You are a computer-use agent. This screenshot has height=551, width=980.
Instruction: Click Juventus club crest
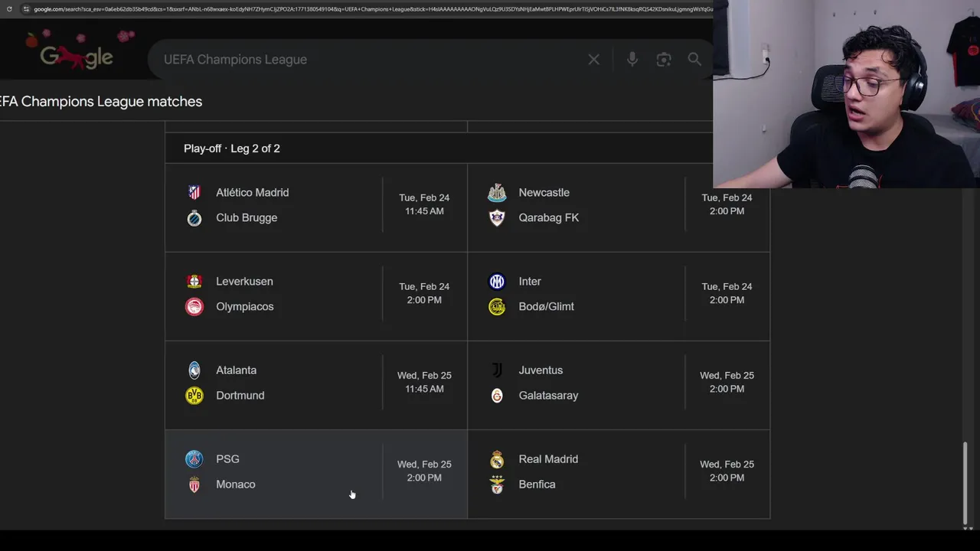pos(497,370)
